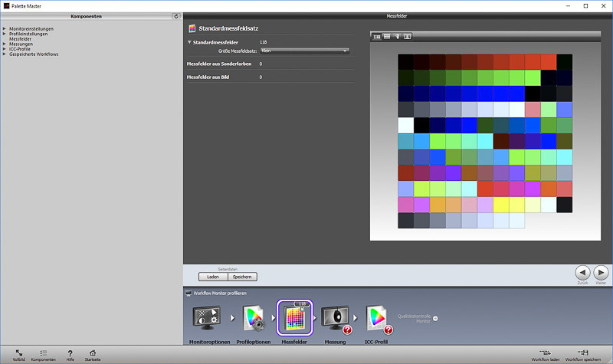Viewport: 613px width, 364px height.
Task: Open the Profiloptionen workflow step
Action: (253, 317)
